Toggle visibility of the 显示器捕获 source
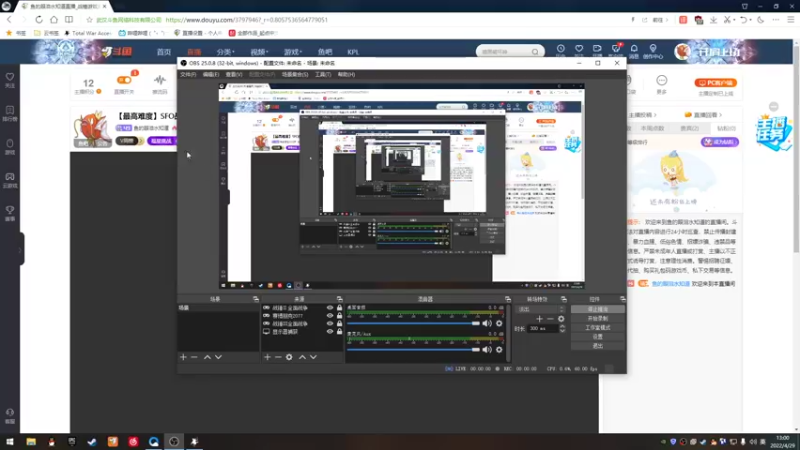800x450 pixels. pyautogui.click(x=330, y=332)
